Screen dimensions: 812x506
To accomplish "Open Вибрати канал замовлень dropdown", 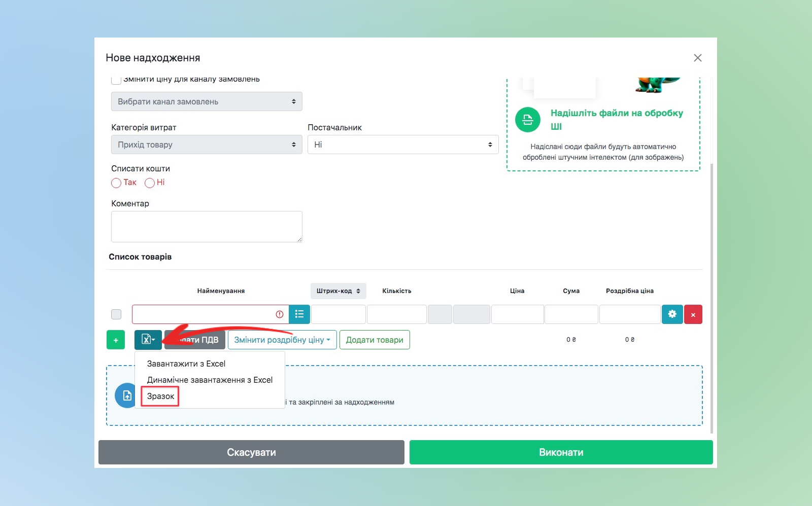I will coord(207,101).
